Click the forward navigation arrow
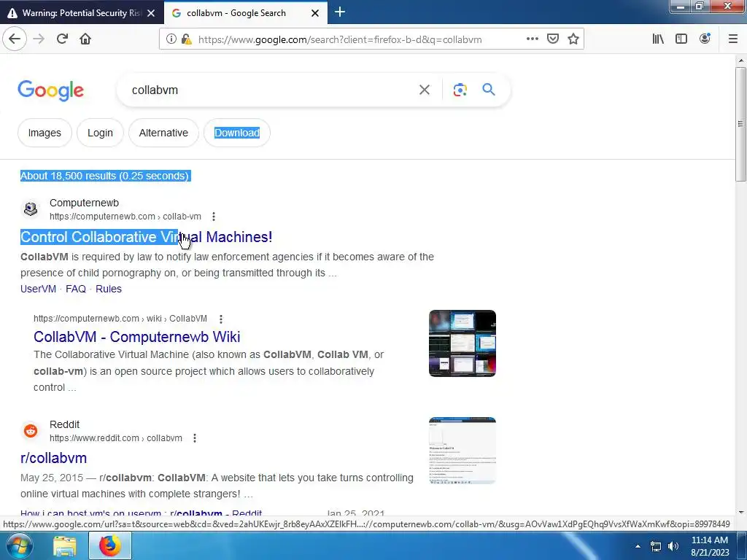 39,39
